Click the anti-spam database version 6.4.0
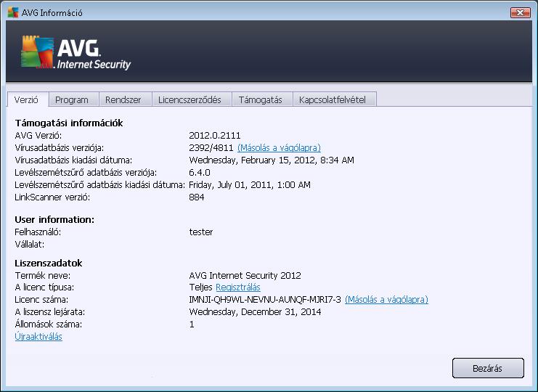This screenshot has width=538, height=392. pos(200,173)
